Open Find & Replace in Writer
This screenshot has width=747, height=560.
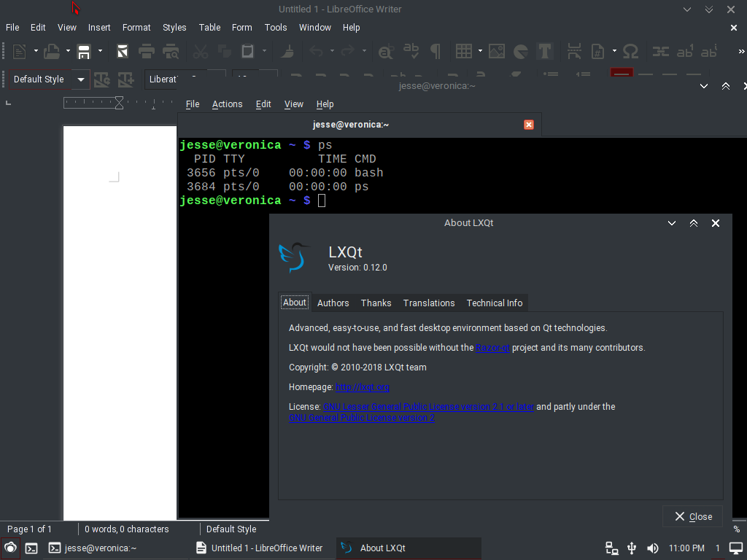click(x=386, y=51)
